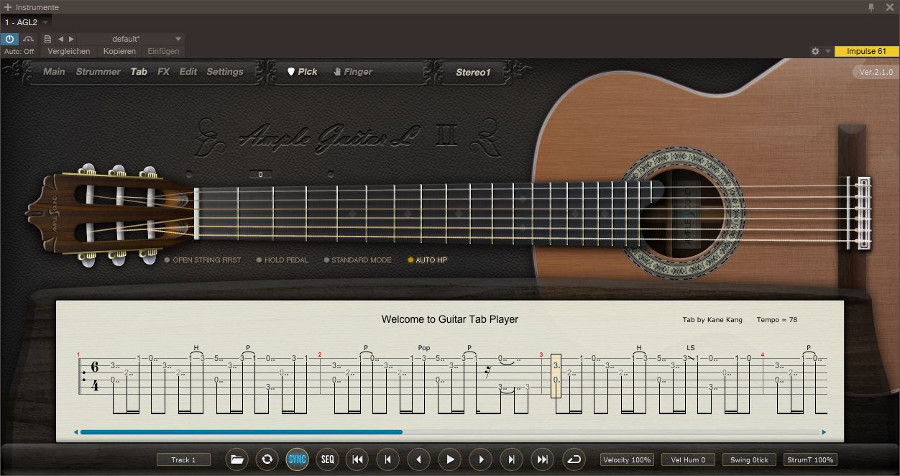Viewport: 900px width, 476px height.
Task: Click the capo position value 0
Action: [x=261, y=174]
